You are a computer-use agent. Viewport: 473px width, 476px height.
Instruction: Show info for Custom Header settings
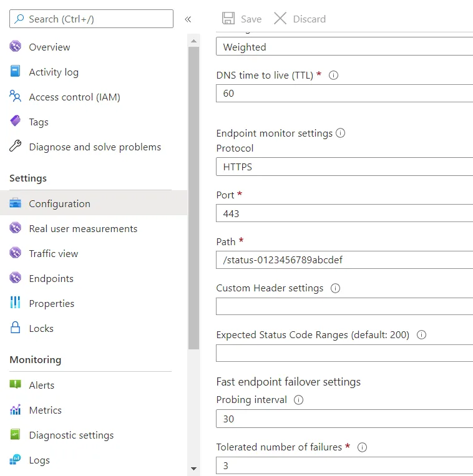335,288
